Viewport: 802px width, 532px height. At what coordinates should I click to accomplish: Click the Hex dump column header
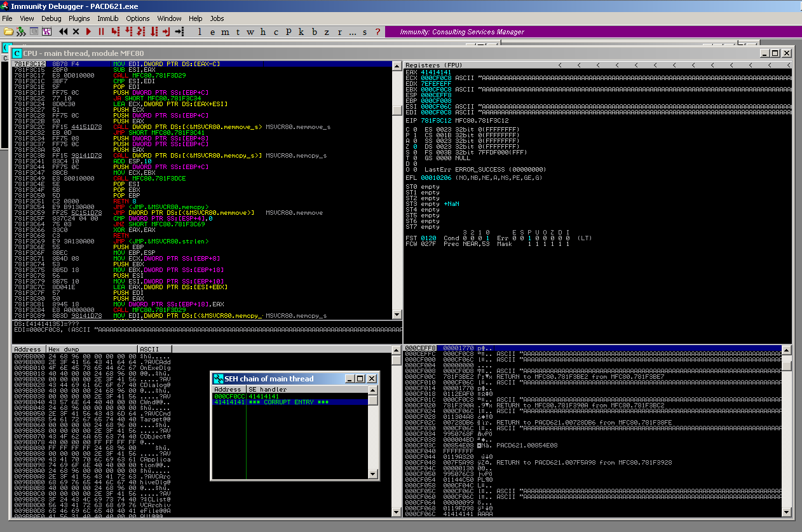point(92,349)
